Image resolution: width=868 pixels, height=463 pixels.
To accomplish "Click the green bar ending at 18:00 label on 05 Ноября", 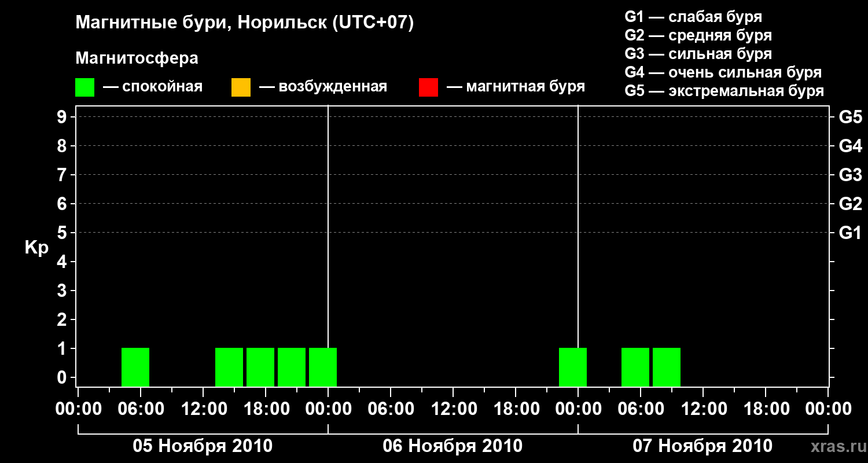I will tap(260, 367).
